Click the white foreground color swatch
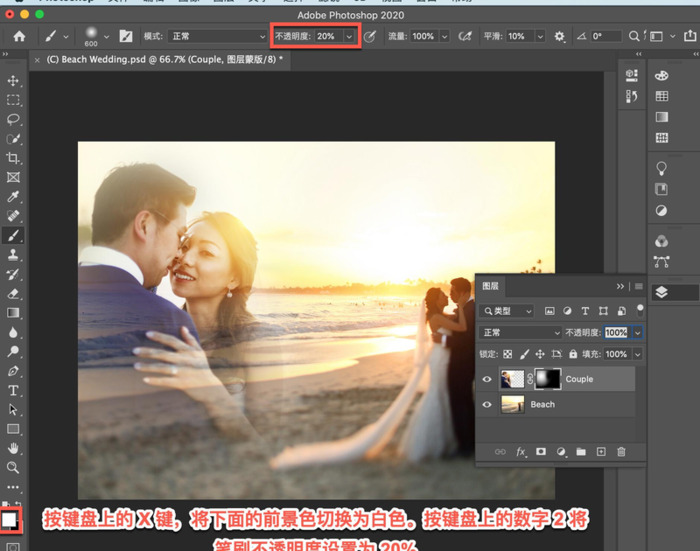The image size is (700, 551). pyautogui.click(x=11, y=520)
